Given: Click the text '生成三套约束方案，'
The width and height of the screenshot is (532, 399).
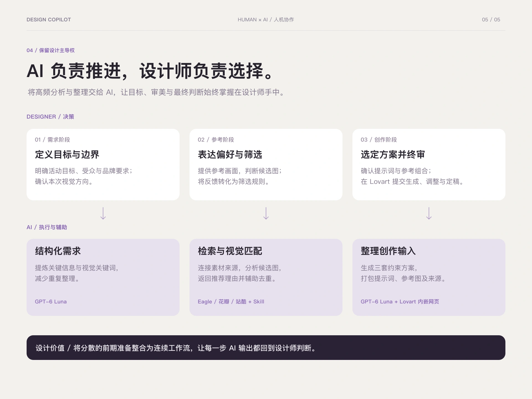Looking at the screenshot, I should 389,268.
